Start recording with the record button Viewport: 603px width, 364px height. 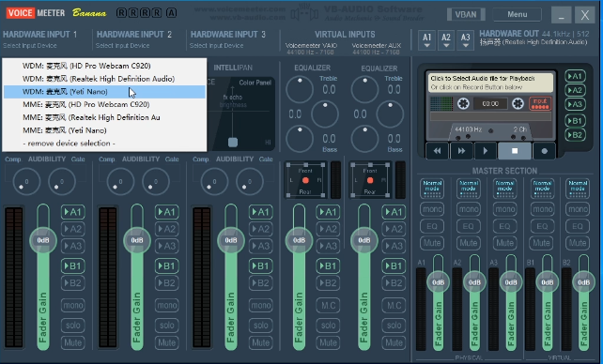[x=544, y=151]
